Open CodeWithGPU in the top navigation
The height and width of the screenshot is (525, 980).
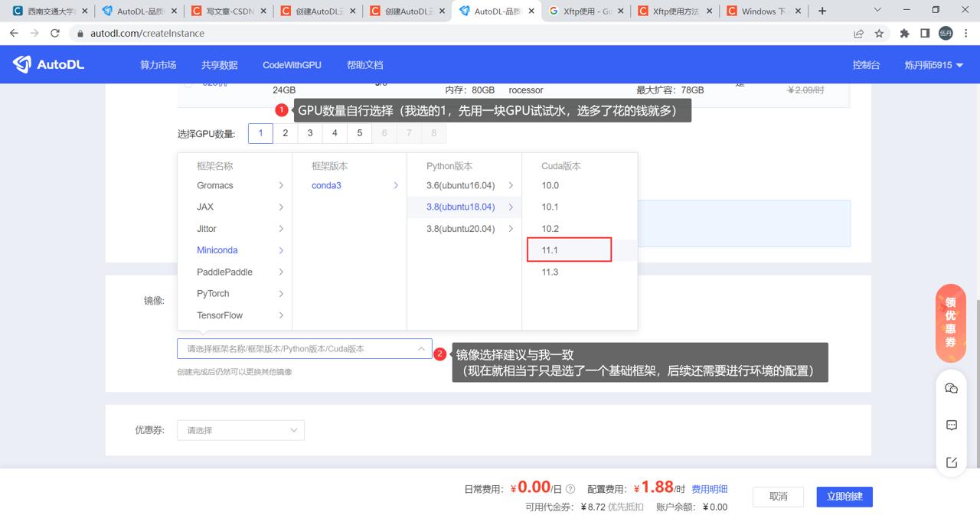[x=292, y=65]
